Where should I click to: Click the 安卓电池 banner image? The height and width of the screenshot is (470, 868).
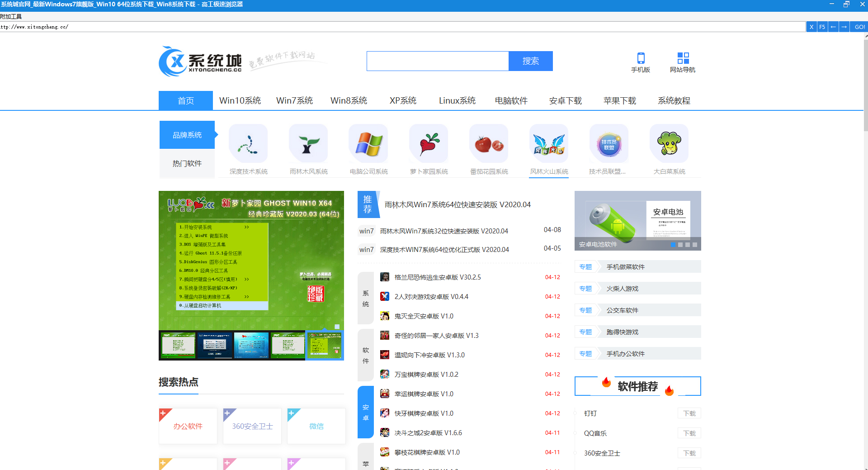[638, 221]
